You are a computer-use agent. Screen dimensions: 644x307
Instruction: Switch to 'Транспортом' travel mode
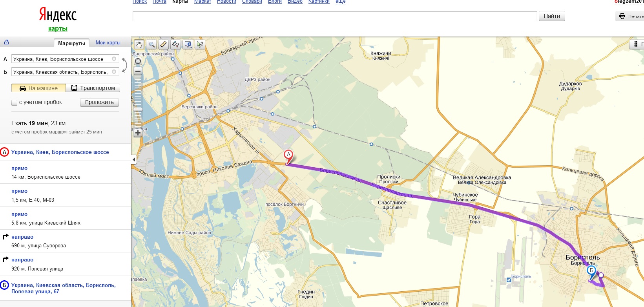pos(93,88)
